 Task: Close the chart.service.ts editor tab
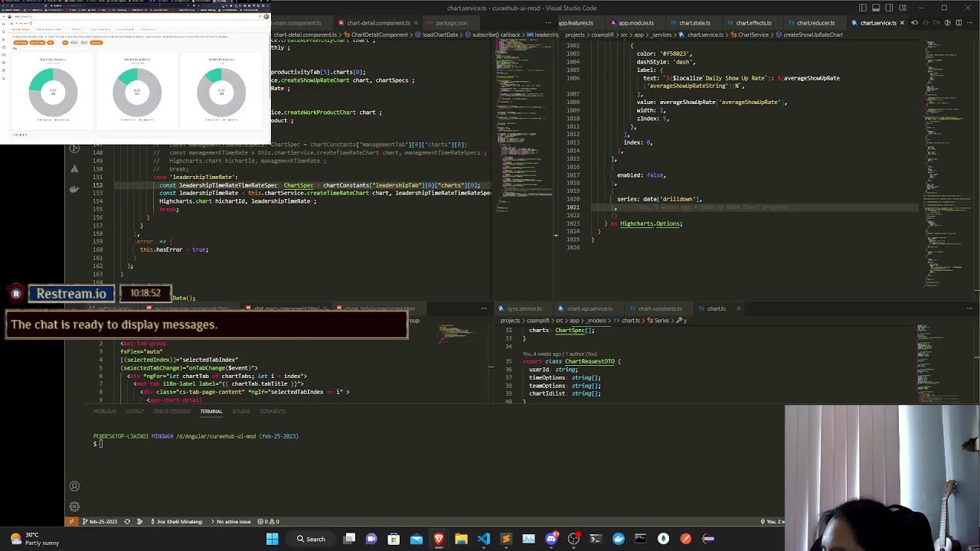tap(902, 23)
